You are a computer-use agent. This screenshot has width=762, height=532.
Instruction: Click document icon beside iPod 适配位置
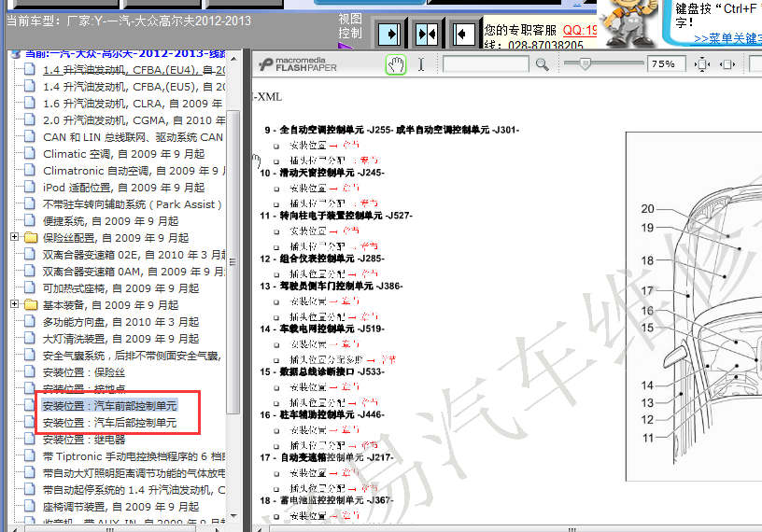[x=30, y=187]
